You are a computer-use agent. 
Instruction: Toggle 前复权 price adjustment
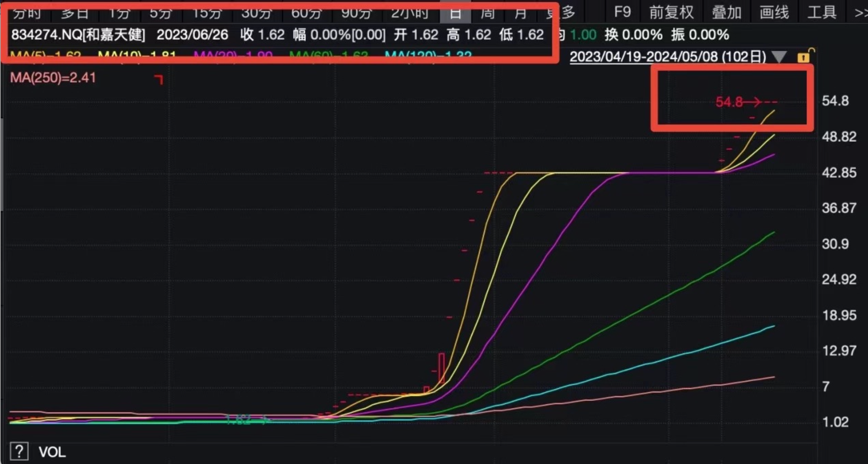click(671, 13)
